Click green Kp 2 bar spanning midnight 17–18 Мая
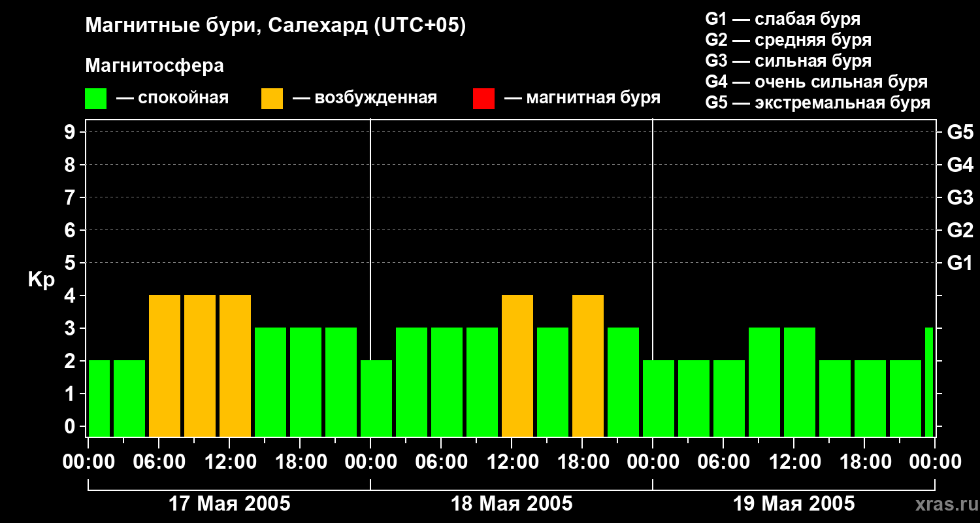This screenshot has width=980, height=523. pos(376,398)
